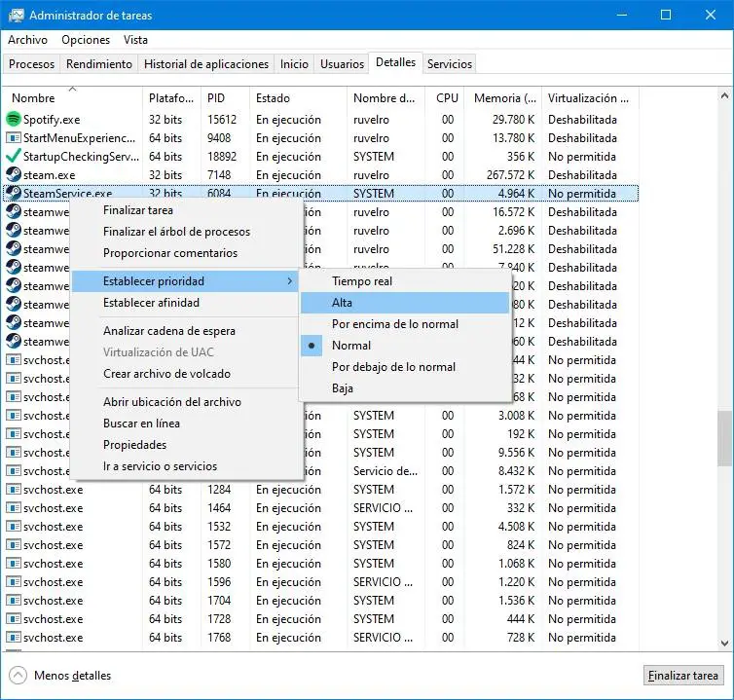This screenshot has width=734, height=700.
Task: Click the svchost.exe icon with PID 1284
Action: tap(14, 489)
